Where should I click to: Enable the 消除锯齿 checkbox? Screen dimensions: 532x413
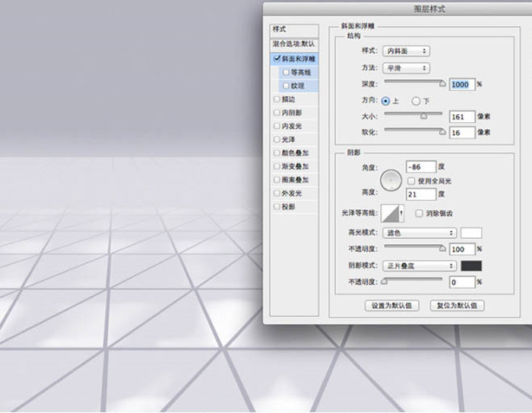pos(419,214)
